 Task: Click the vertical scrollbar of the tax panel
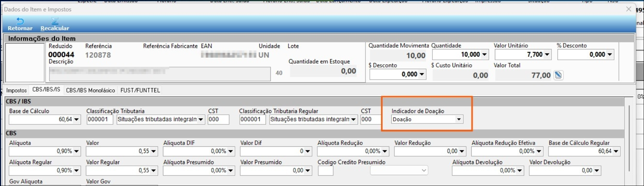(629, 139)
